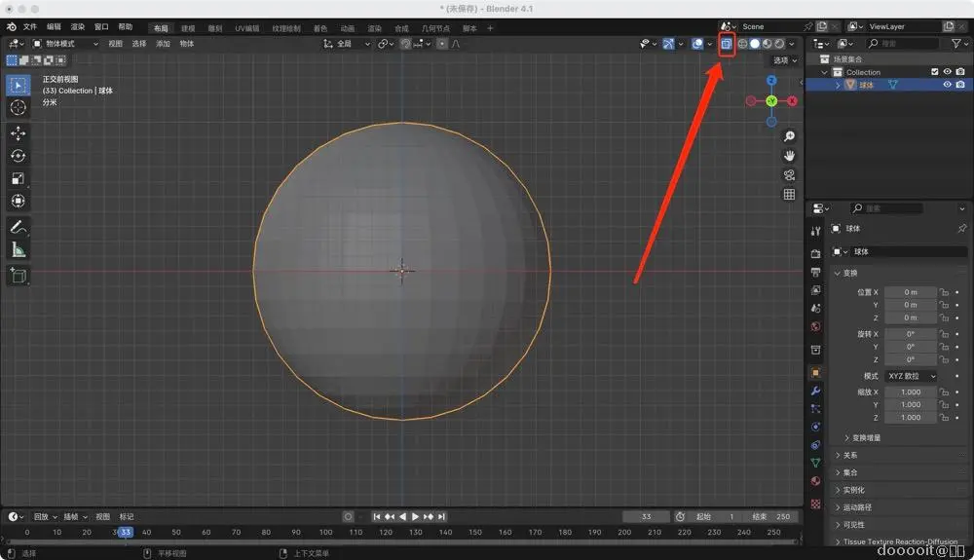Toggle X-ray view highlighted in red
Screen dimensions: 974x560
[726, 44]
